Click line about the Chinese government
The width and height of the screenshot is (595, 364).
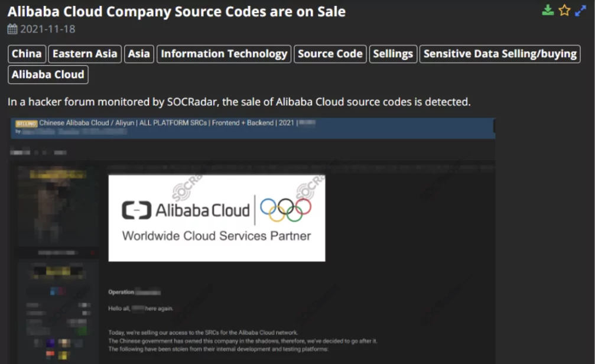point(243,341)
